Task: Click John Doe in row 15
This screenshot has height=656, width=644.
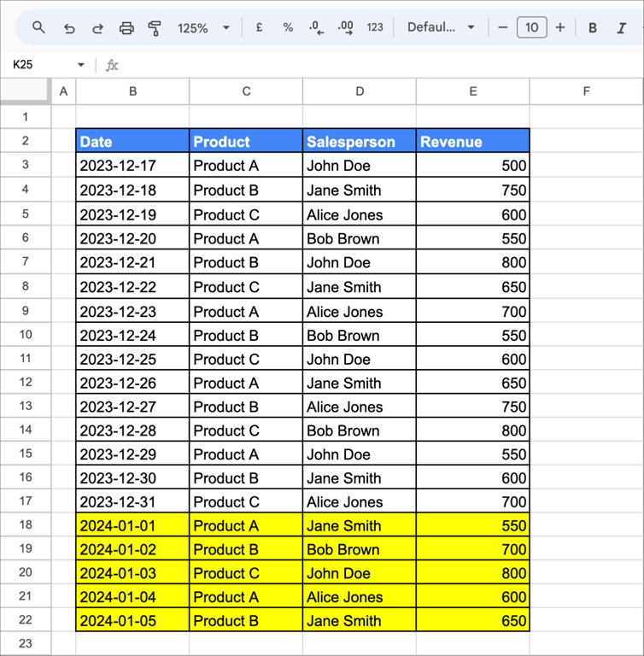Action: point(360,454)
